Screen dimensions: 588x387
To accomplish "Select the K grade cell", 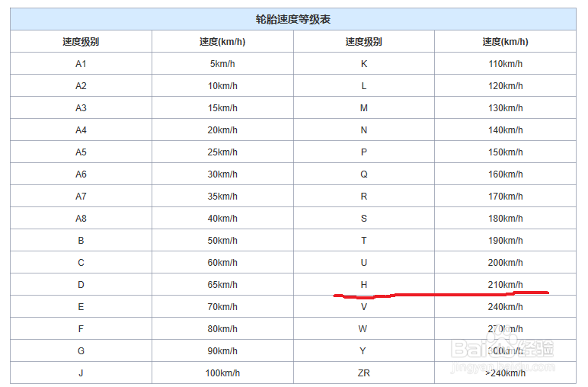I will [x=364, y=64].
